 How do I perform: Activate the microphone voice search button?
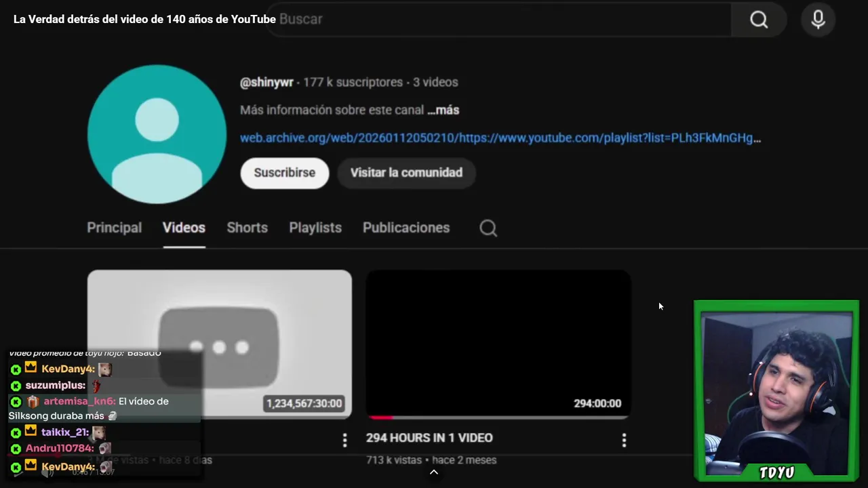tap(818, 20)
